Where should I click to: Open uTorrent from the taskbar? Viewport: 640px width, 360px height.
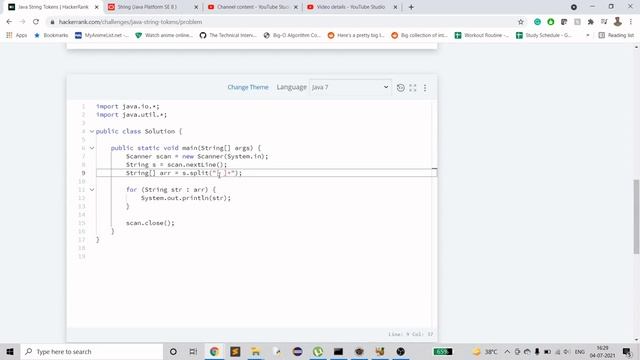[318, 351]
